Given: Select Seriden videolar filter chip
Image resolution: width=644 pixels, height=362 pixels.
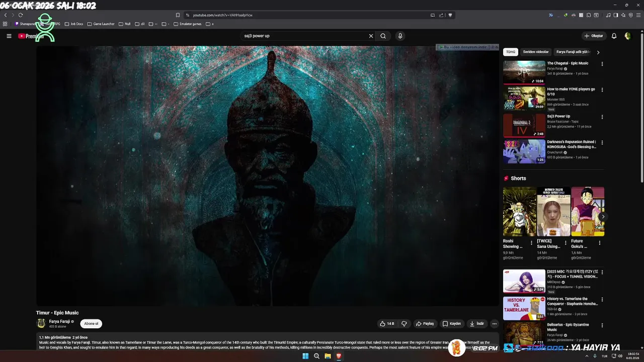Looking at the screenshot, I should (536, 52).
